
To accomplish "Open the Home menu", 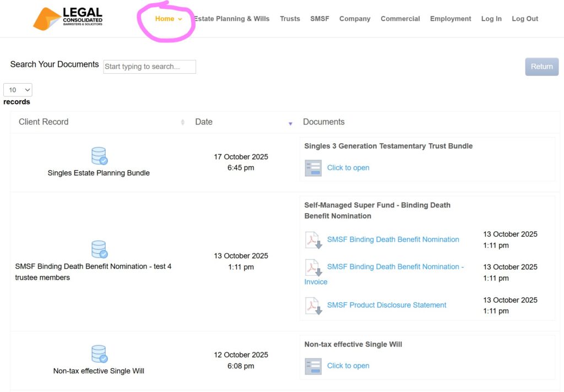I will [164, 19].
